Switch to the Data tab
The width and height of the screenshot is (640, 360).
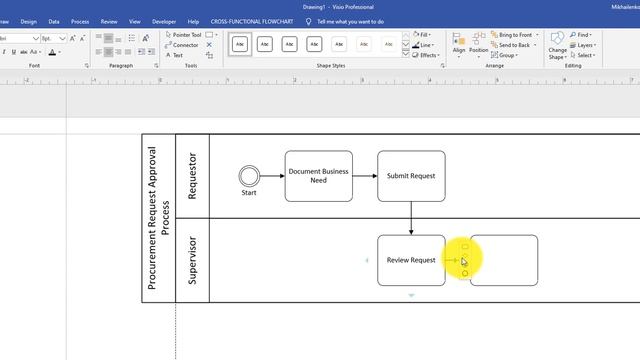[x=54, y=22]
